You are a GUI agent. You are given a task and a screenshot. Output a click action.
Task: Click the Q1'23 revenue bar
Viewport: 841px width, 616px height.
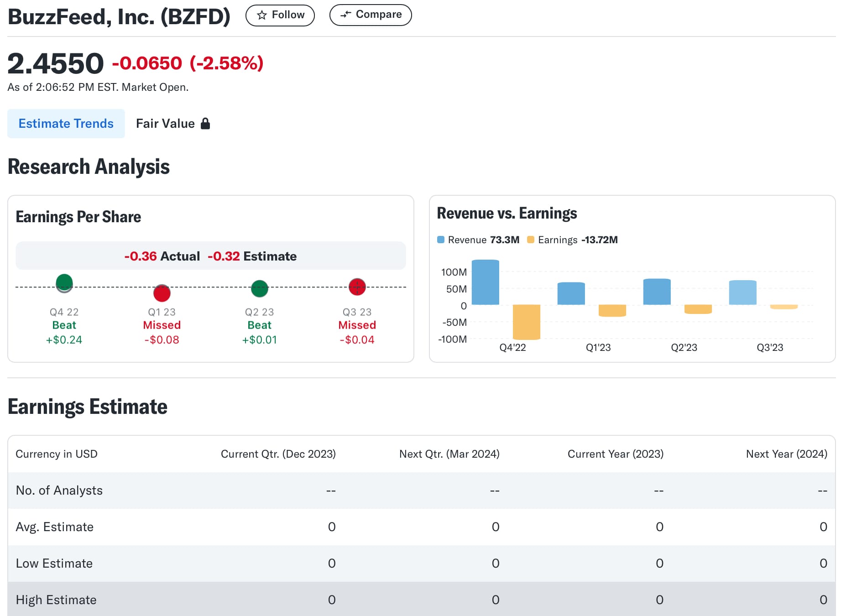coord(571,293)
